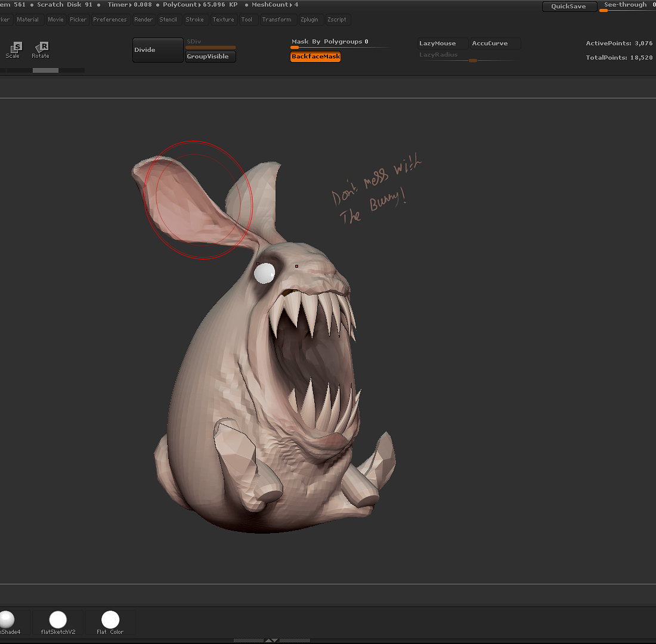The width and height of the screenshot is (656, 644).
Task: Adjust the SDiv slider
Action: pyautogui.click(x=211, y=44)
